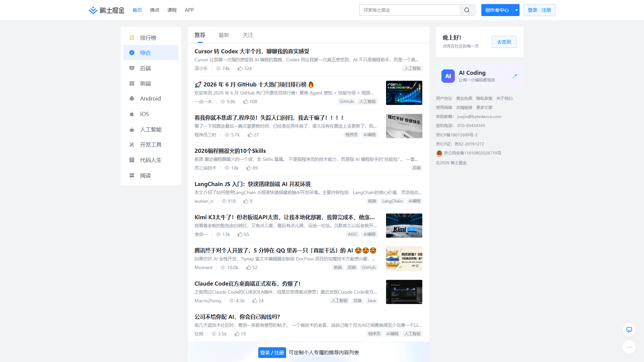644x362 pixels.
Task: Click the 稀土掘金 logo icon
Action: [93, 10]
